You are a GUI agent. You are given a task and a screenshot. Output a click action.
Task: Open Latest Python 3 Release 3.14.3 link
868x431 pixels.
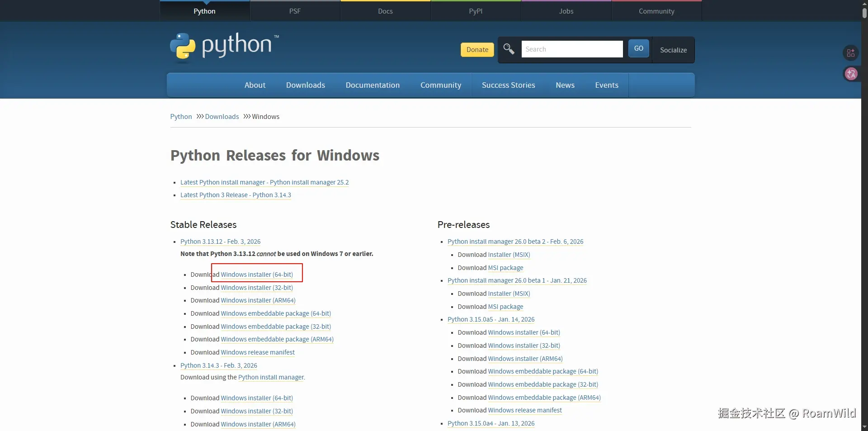236,195
